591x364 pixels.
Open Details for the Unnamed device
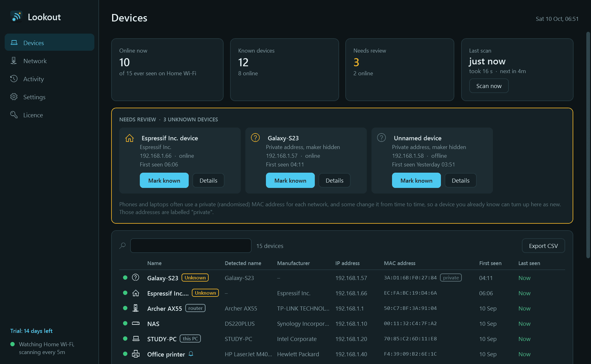461,180
